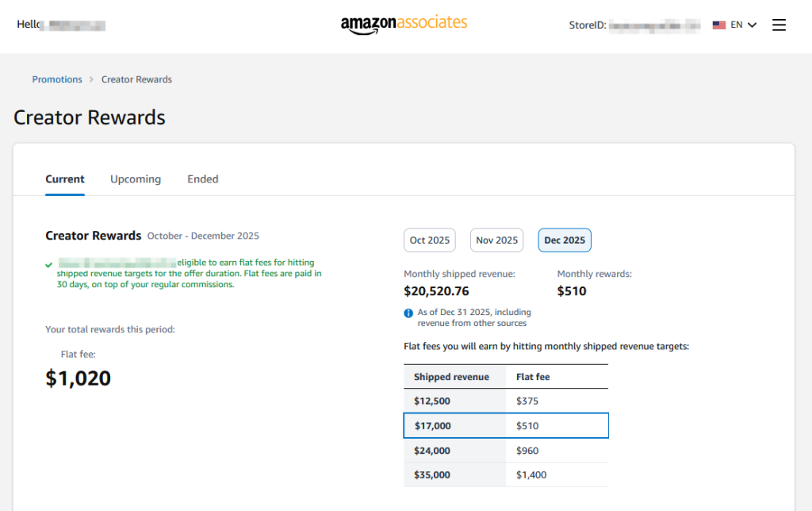Switch to the Upcoming tab
The width and height of the screenshot is (812, 511).
pos(135,179)
